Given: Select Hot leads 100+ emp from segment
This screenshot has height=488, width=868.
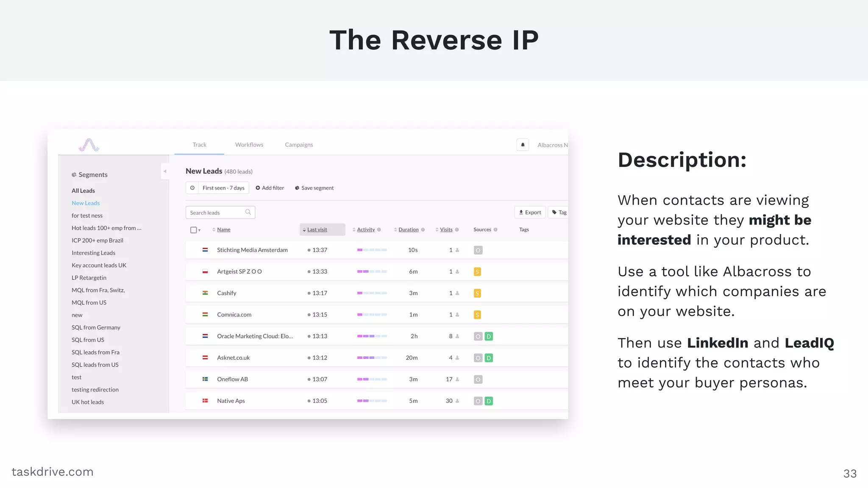Looking at the screenshot, I should pos(106,228).
